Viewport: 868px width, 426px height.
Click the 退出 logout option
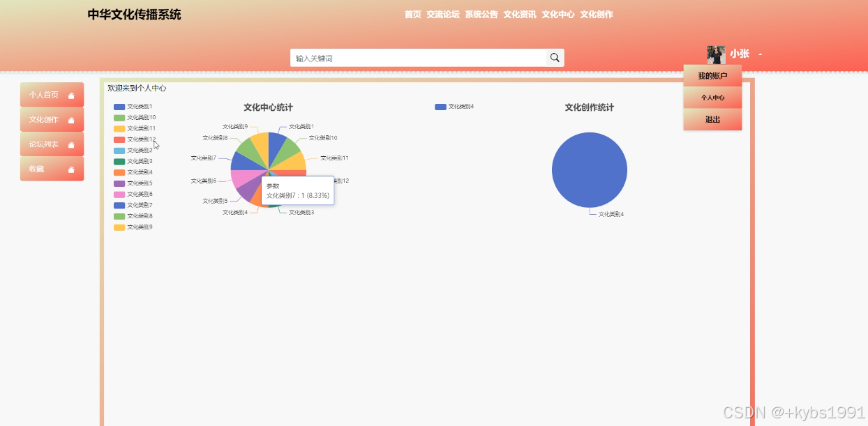[712, 119]
